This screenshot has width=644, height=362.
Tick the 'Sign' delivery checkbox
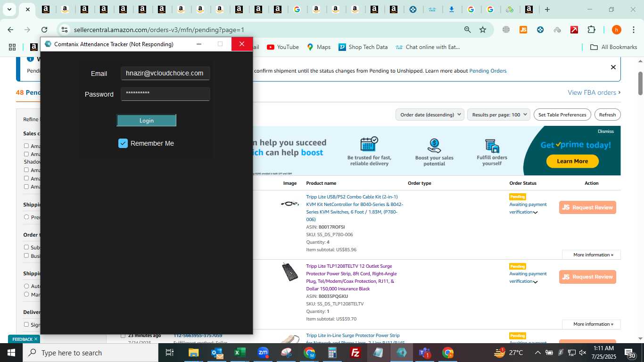(26, 324)
